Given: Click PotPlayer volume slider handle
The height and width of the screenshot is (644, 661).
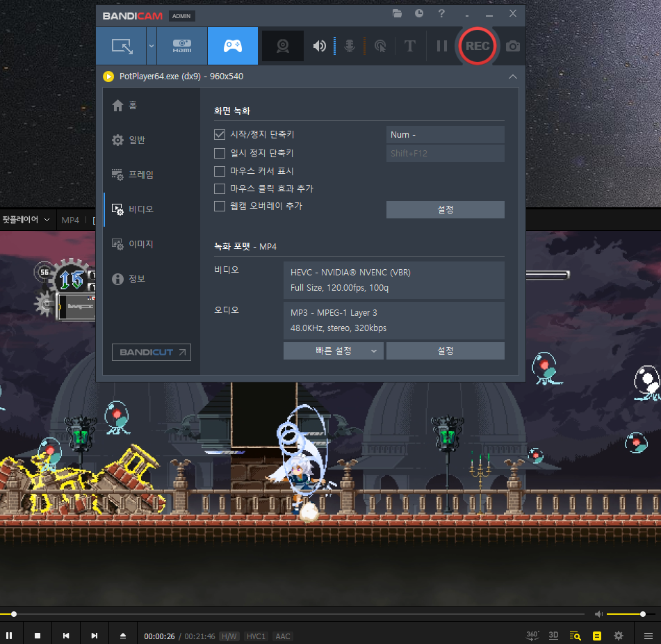Looking at the screenshot, I should coord(643,614).
